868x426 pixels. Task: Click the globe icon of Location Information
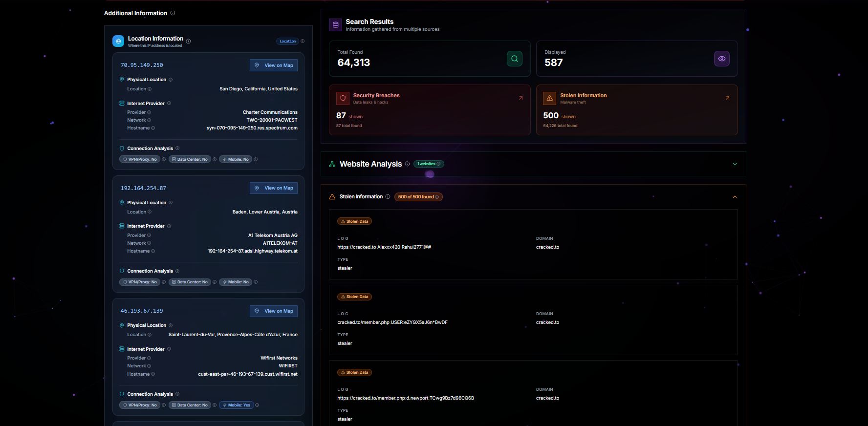[x=118, y=42]
